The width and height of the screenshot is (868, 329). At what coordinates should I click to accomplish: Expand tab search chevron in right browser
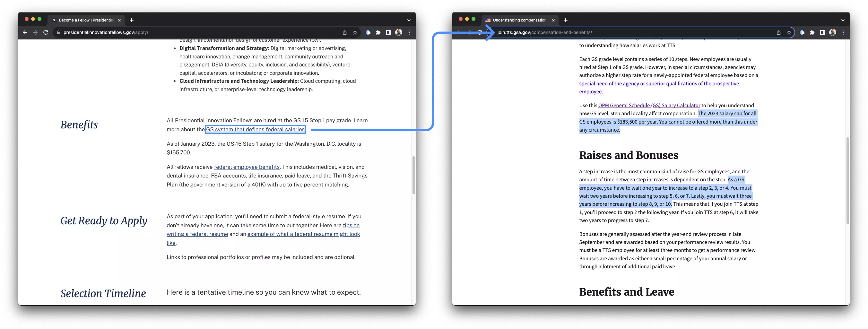(843, 20)
